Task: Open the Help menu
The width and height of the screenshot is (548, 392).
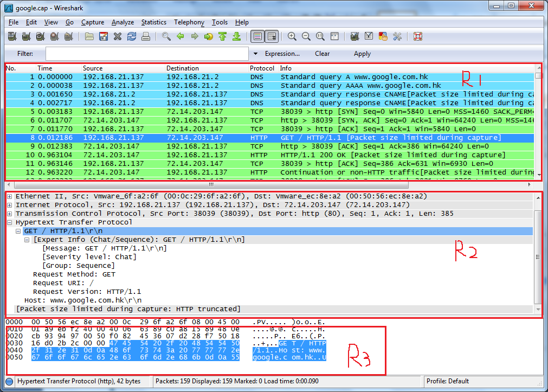Action: pos(242,22)
